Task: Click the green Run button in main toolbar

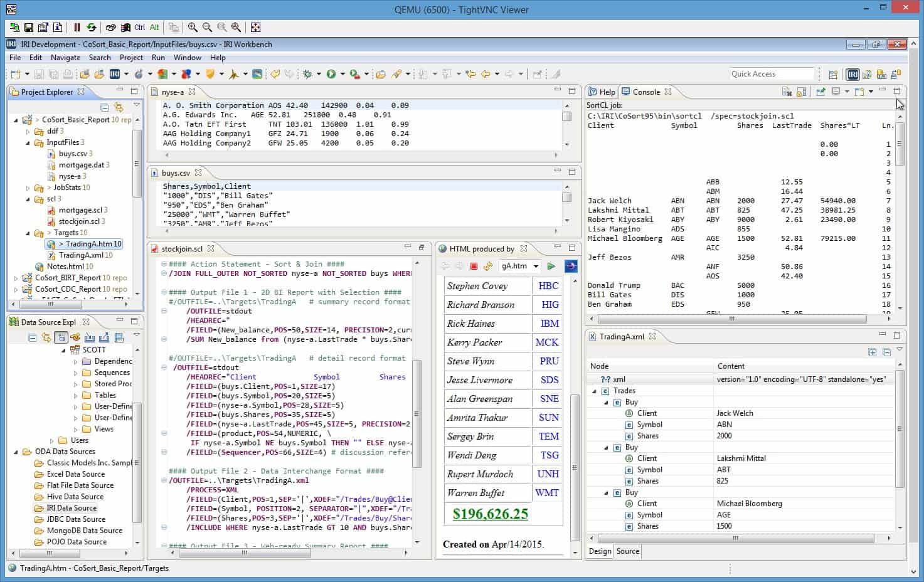Action: click(331, 74)
